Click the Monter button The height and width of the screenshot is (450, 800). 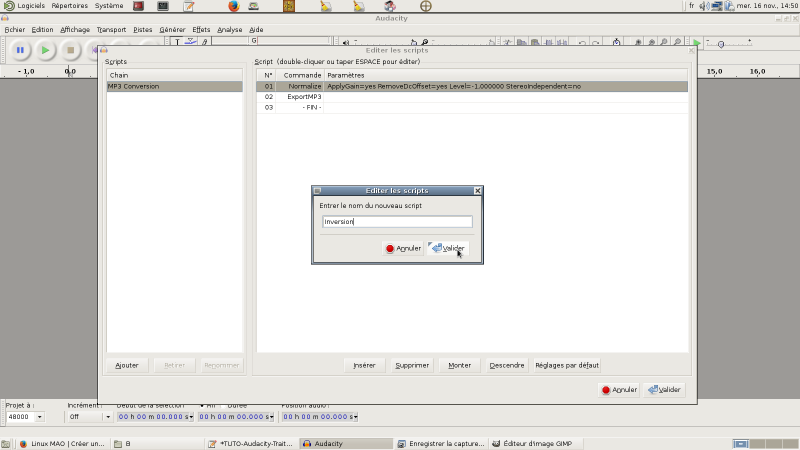(460, 365)
